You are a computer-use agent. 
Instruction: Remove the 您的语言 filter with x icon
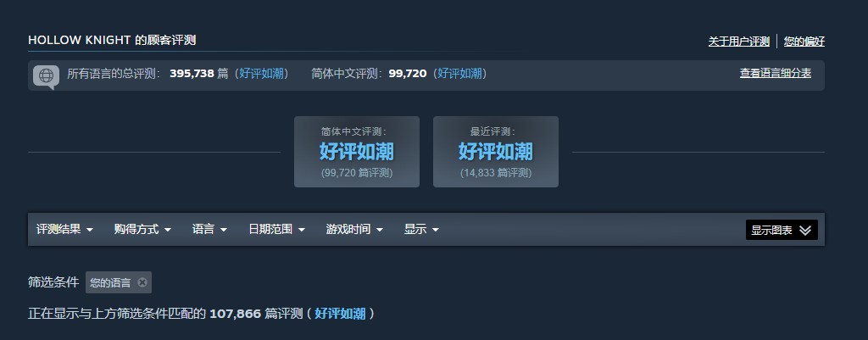tap(142, 282)
